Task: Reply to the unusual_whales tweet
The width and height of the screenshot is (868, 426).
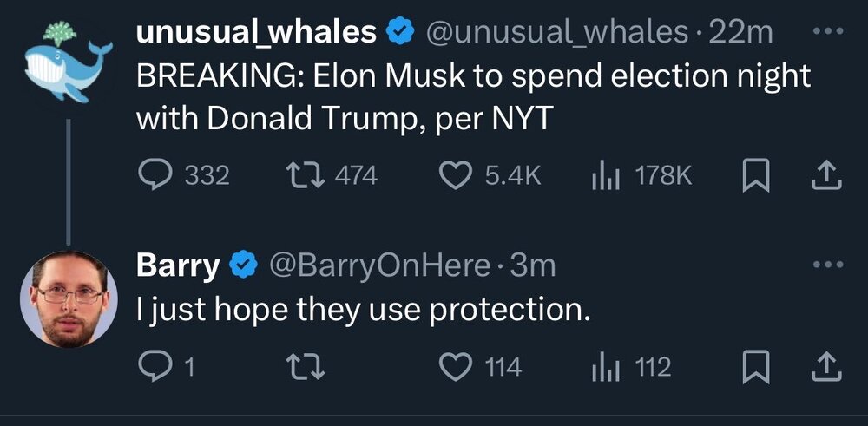Action: [x=157, y=176]
